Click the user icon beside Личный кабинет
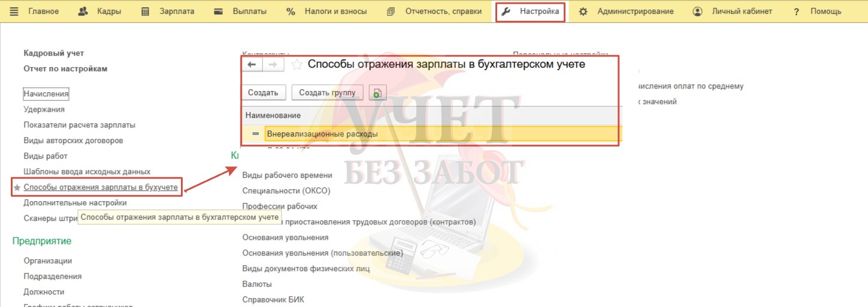 click(x=697, y=11)
